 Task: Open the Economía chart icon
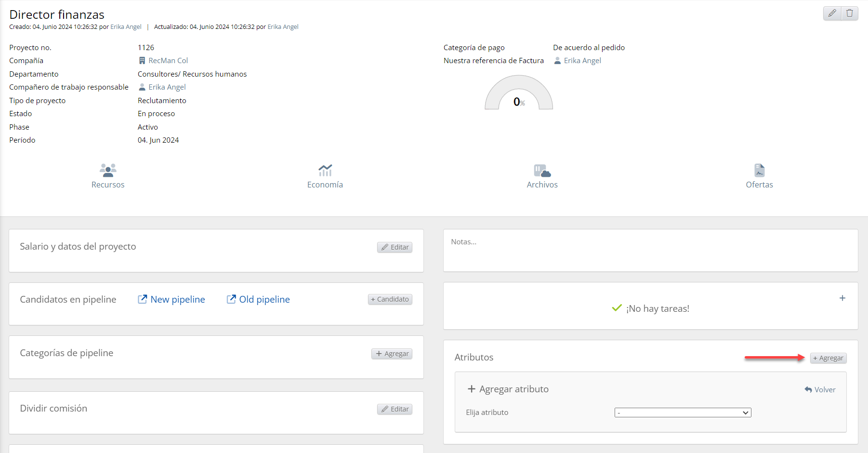coord(325,171)
